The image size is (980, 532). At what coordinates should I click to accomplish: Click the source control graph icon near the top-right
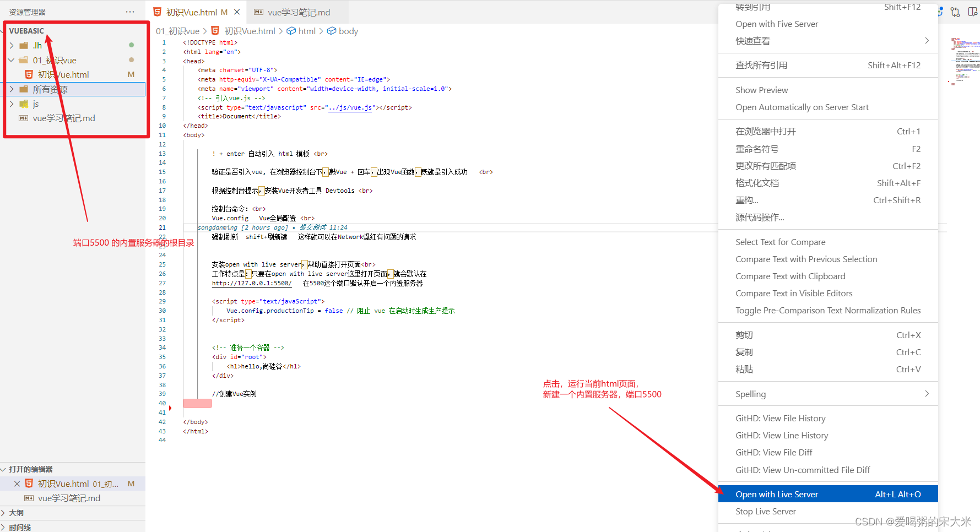tap(955, 12)
